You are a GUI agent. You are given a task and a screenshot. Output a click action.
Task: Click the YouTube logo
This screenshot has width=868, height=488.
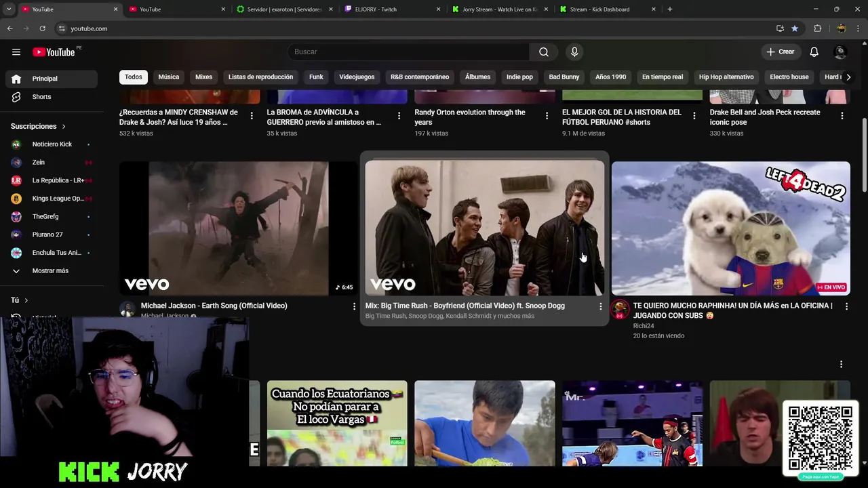pos(54,52)
